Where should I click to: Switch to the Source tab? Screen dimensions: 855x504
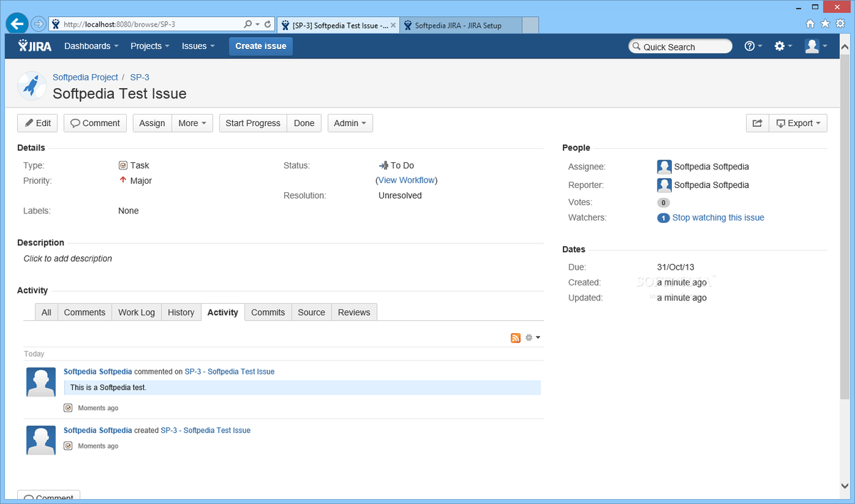(x=311, y=313)
